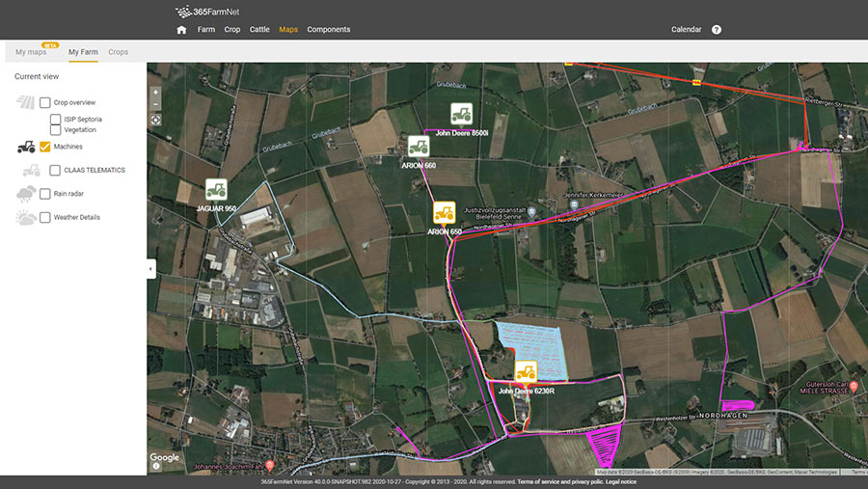Click the Weather Details sun-cloud icon
This screenshot has width=868, height=489.
[x=26, y=218]
